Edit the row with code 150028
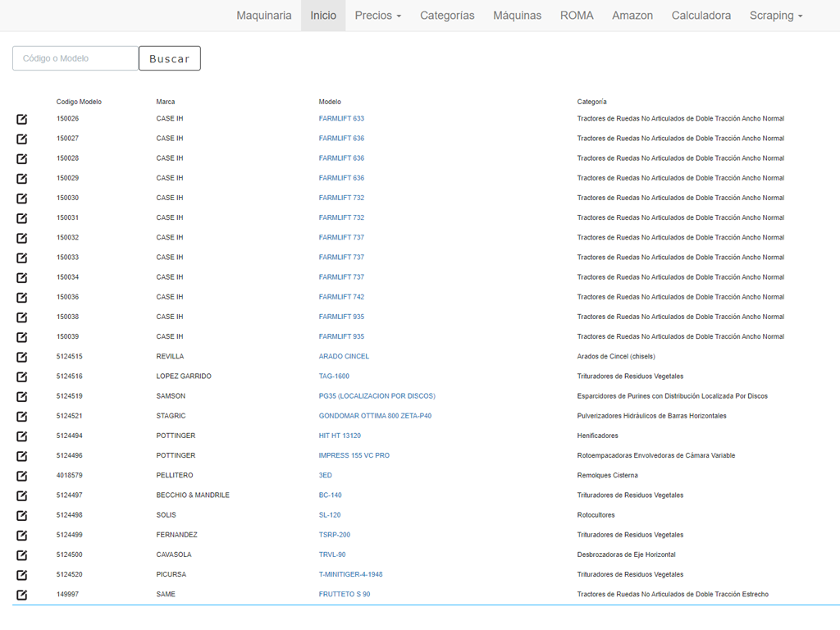The width and height of the screenshot is (840, 630). [21, 158]
